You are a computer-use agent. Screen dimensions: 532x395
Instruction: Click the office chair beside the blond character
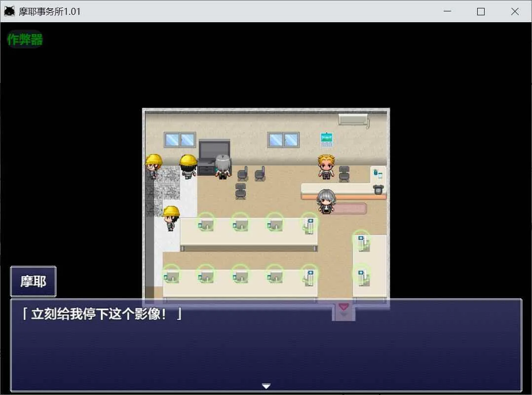pos(343,174)
